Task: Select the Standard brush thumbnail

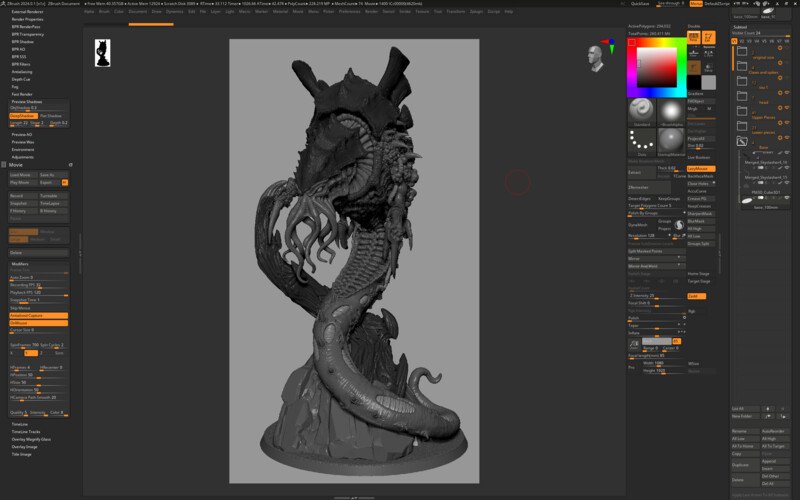Action: pyautogui.click(x=642, y=112)
